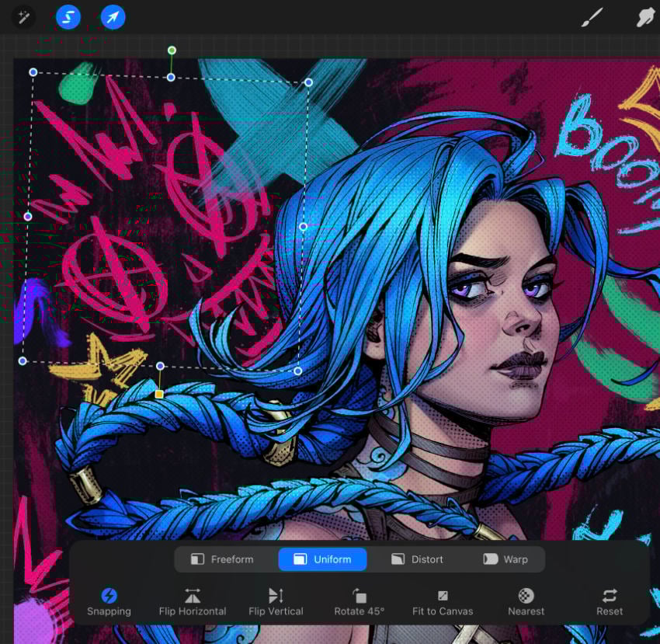Viewport: 660px width, 644px height.
Task: Select the Brush tool in top bar
Action: (592, 17)
